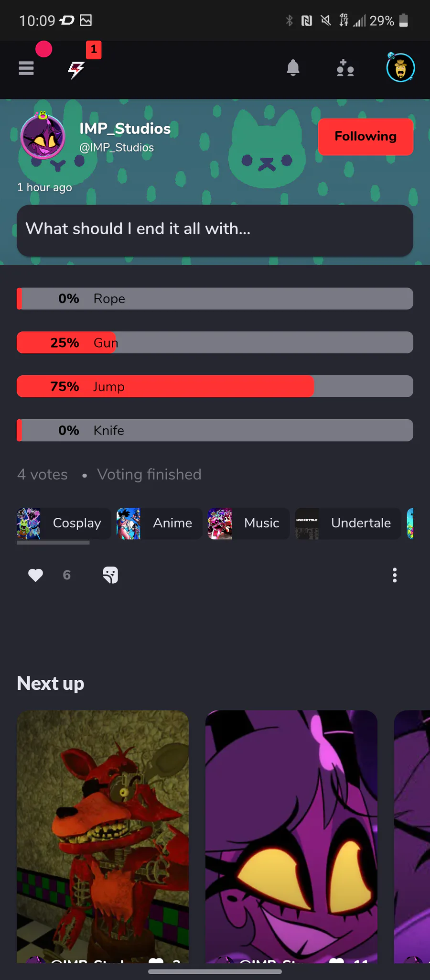The height and width of the screenshot is (980, 430).
Task: Click the Gun poll result bar
Action: click(215, 342)
